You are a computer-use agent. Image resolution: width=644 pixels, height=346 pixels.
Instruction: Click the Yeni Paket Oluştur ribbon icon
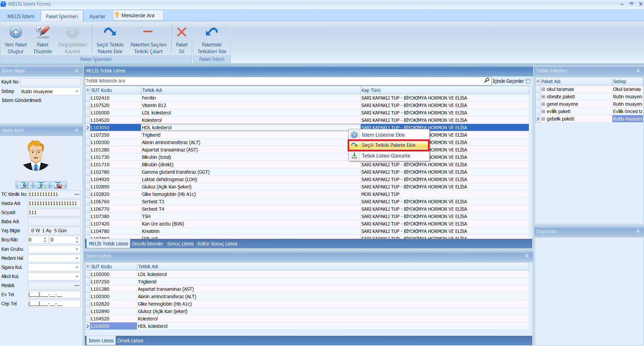point(16,32)
